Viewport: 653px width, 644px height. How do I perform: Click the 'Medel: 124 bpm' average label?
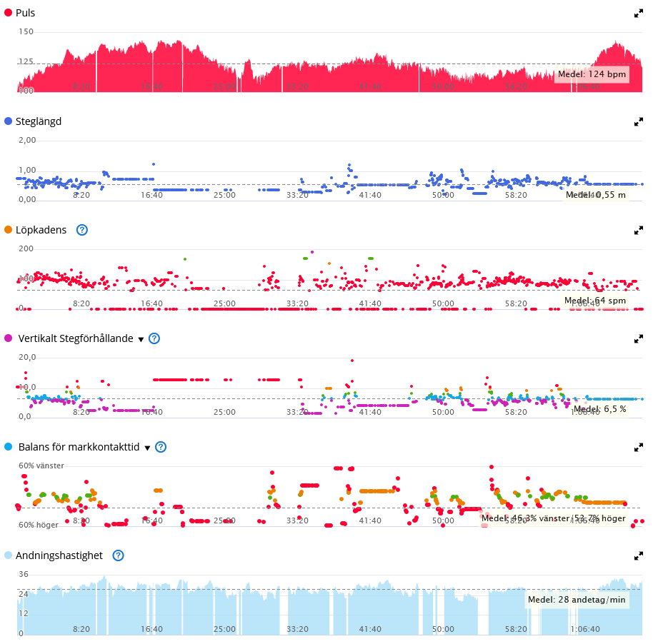592,74
